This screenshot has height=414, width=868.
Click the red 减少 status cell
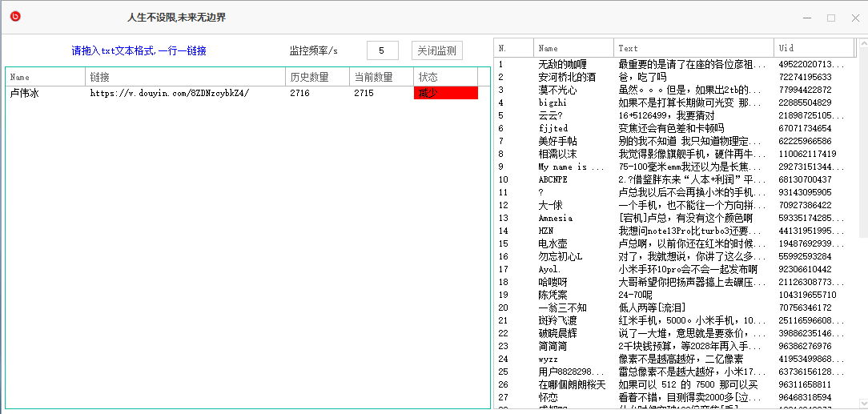coord(445,93)
